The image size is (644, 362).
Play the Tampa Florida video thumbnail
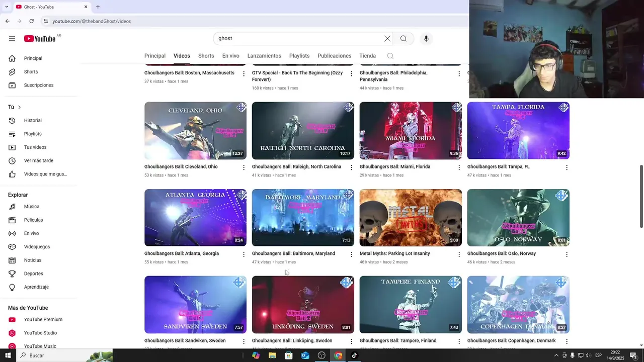518,131
